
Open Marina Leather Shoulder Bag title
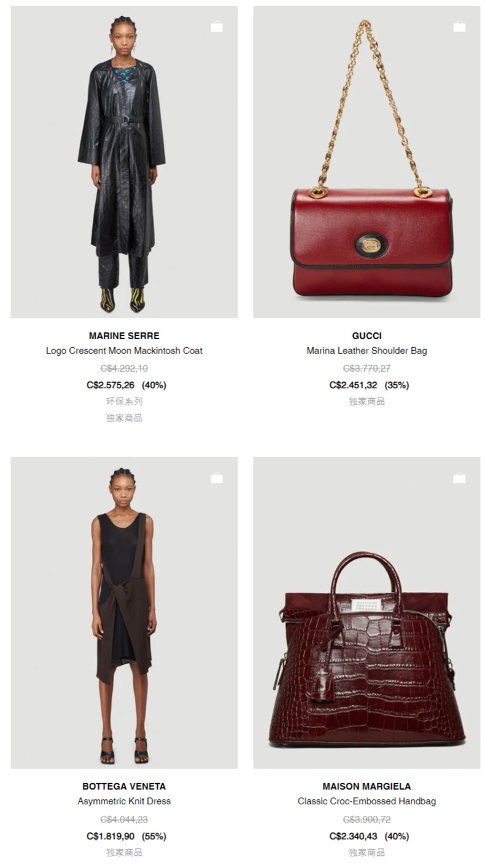coord(367,351)
